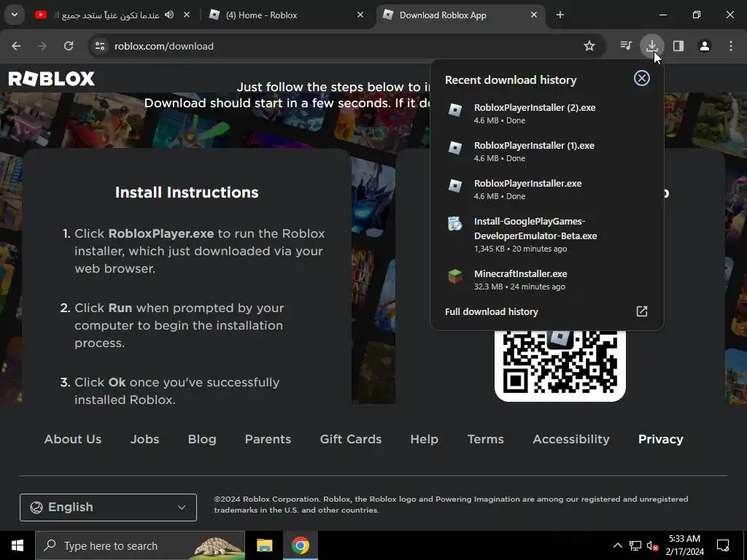Click the open-in-new-tab icon beside Full download history
This screenshot has width=747, height=560.
[x=642, y=311]
